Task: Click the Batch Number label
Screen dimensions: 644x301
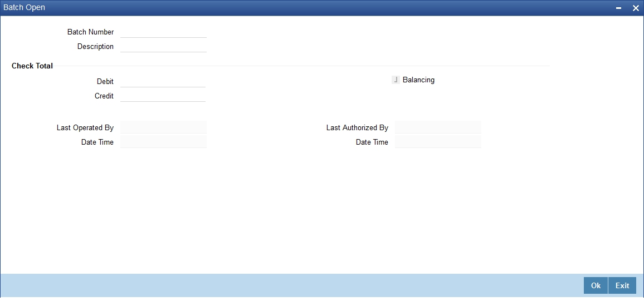Action: click(x=90, y=32)
